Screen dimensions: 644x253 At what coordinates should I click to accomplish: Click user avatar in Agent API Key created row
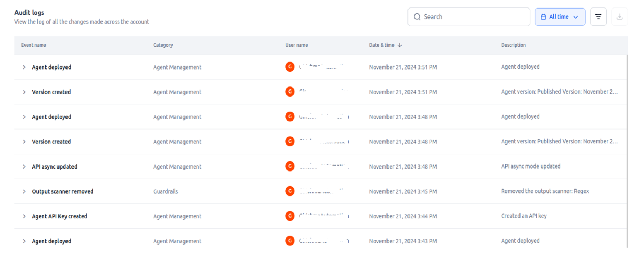(x=290, y=216)
